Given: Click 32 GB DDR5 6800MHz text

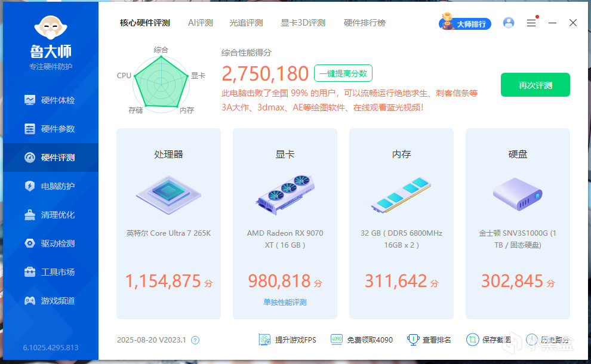Looking at the screenshot, I should coord(401,239).
